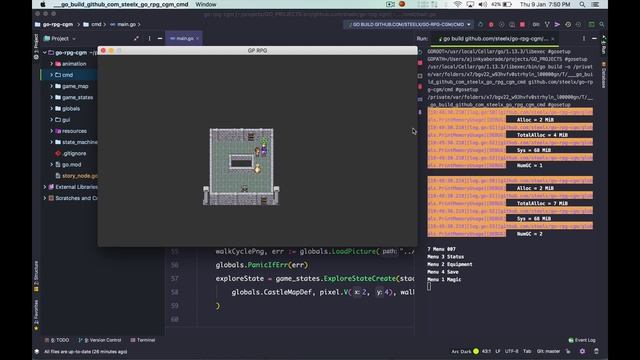640x360 pixels.
Task: Click the Wi-Fi menu bar icon
Action: (458, 4)
